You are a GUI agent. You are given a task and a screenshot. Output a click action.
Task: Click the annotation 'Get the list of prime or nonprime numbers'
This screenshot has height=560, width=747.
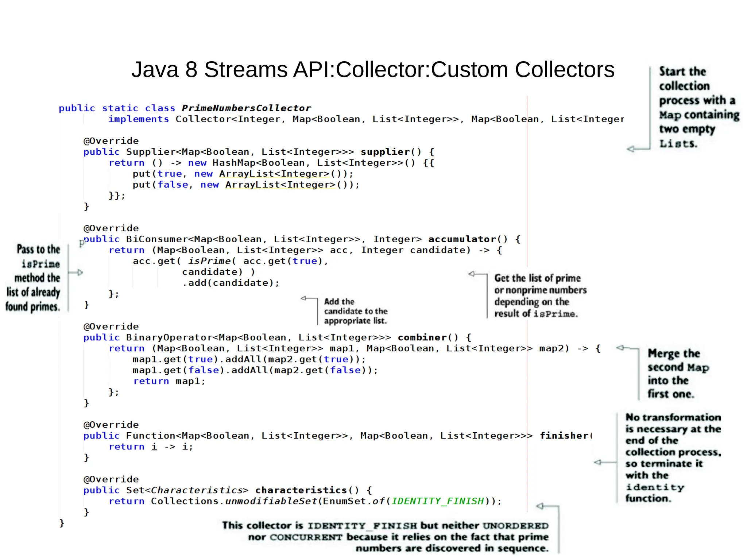(540, 296)
